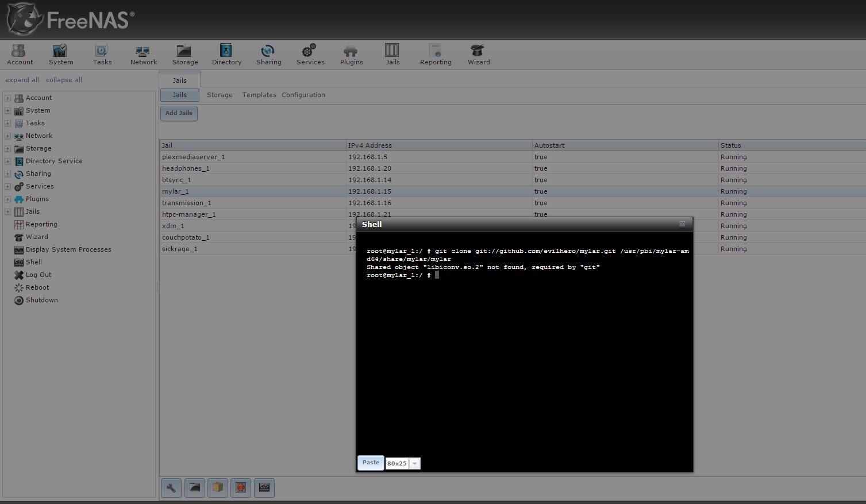Expand the Services tree node
This screenshot has height=504, width=866.
pyautogui.click(x=7, y=186)
